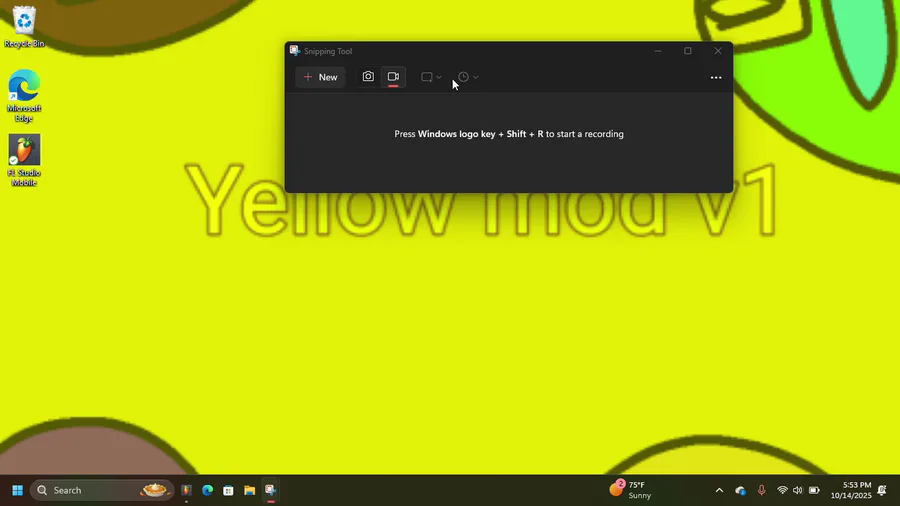Screen dimensions: 900x506
Task: Open the clock showing 5:53 PM
Action: 851,491
